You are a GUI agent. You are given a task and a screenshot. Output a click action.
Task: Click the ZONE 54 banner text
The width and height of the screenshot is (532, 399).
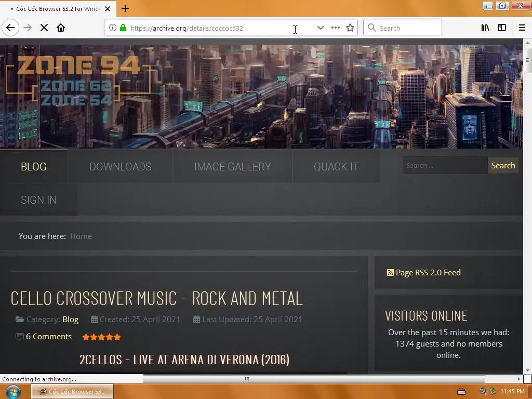(76, 100)
